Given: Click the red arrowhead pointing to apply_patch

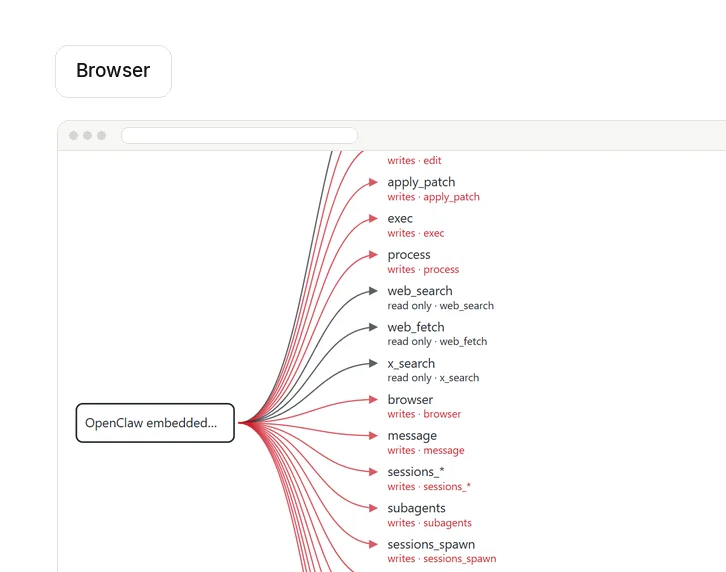Looking at the screenshot, I should point(373,182).
